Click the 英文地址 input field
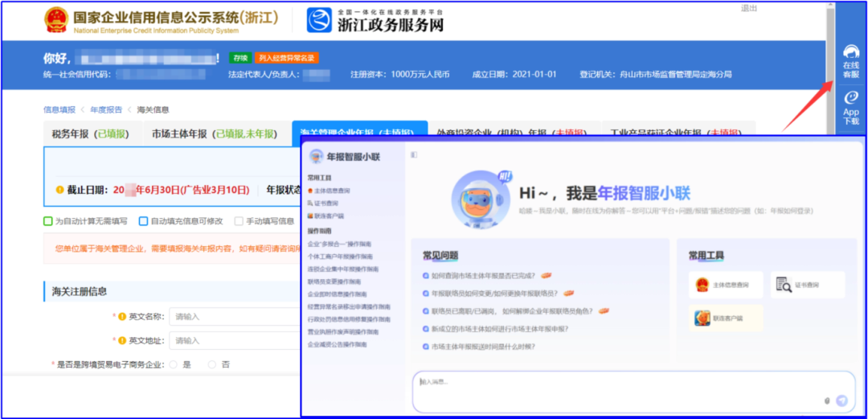 [235, 340]
